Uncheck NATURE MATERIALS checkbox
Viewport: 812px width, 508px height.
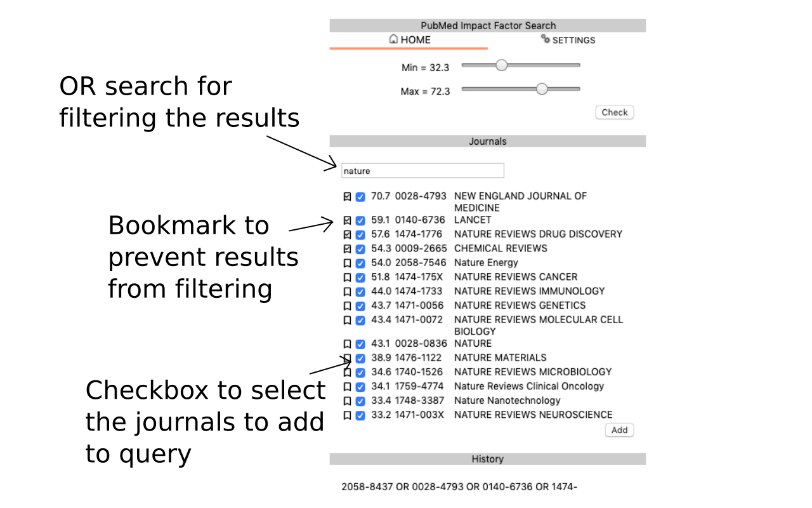[x=360, y=358]
